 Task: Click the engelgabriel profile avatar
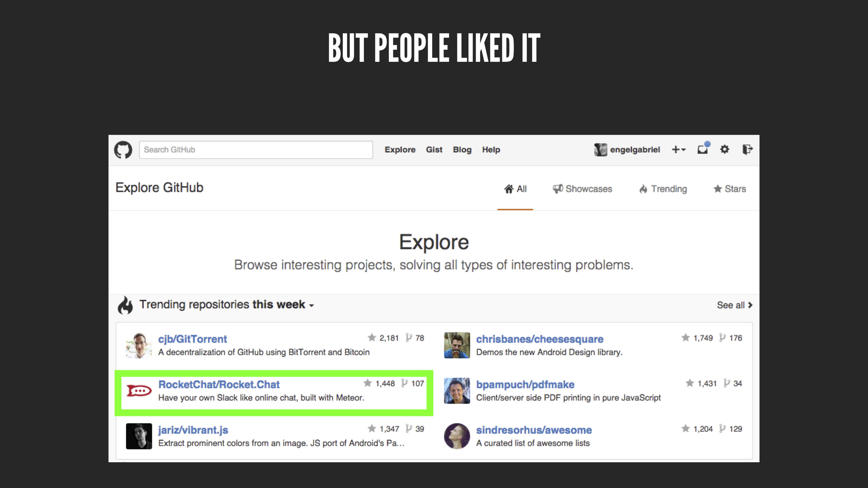coord(600,150)
